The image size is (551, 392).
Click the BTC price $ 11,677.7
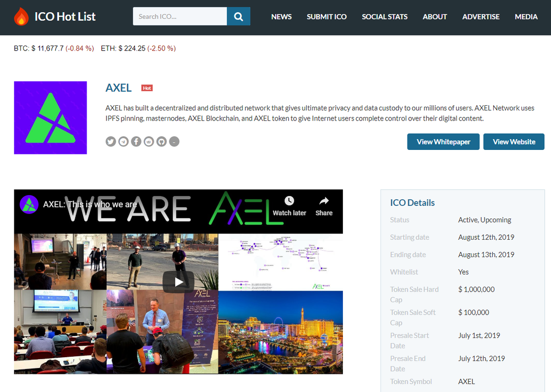[48, 49]
